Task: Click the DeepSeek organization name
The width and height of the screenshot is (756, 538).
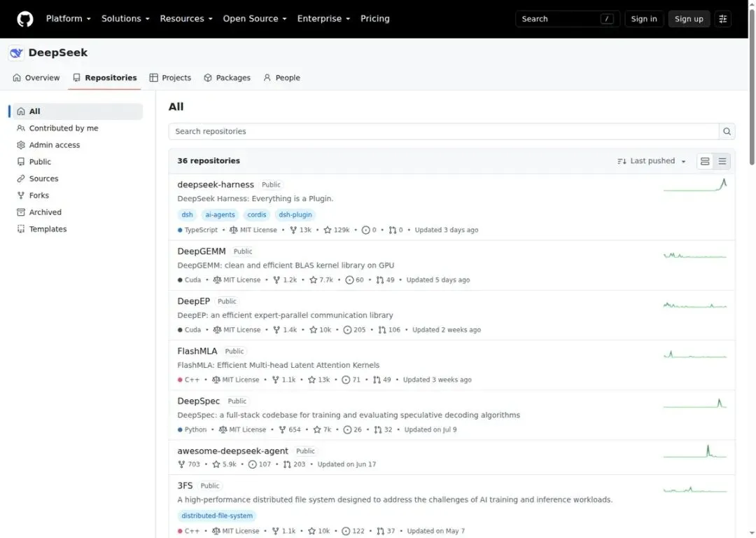Action: click(58, 53)
